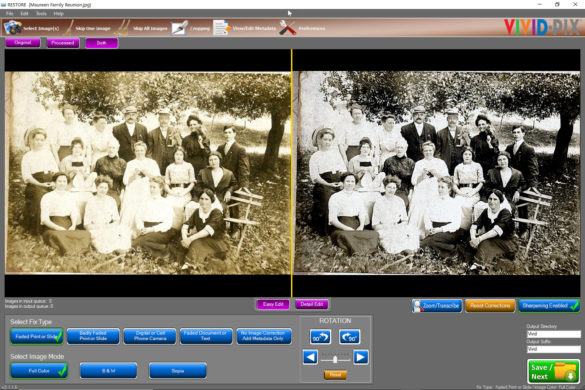Image resolution: width=585 pixels, height=390 pixels.
Task: Select the Faded Print or Slide fix type
Action: 37,336
